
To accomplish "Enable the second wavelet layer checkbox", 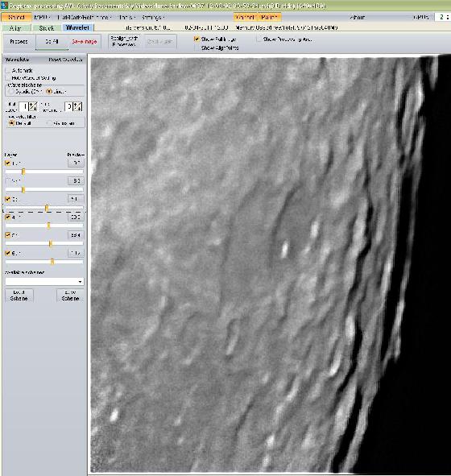I will click(8, 181).
